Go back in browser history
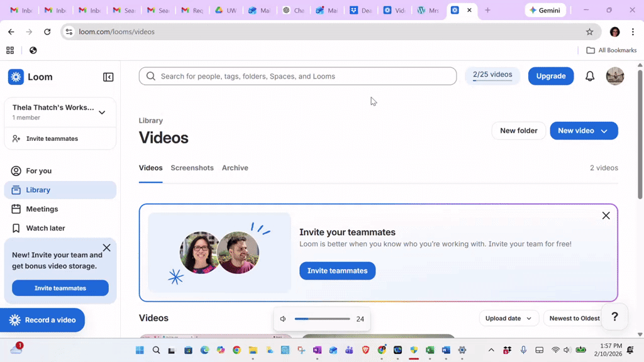Image resolution: width=644 pixels, height=362 pixels. click(x=11, y=31)
